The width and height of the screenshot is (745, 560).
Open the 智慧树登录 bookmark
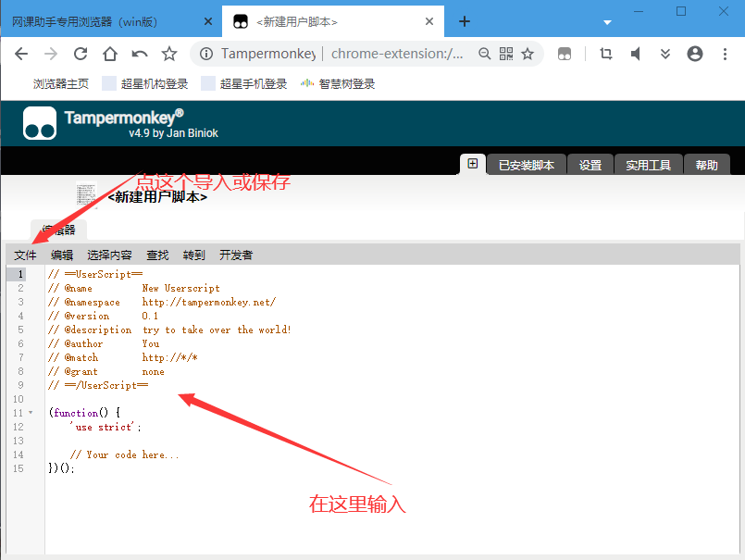[x=338, y=84]
